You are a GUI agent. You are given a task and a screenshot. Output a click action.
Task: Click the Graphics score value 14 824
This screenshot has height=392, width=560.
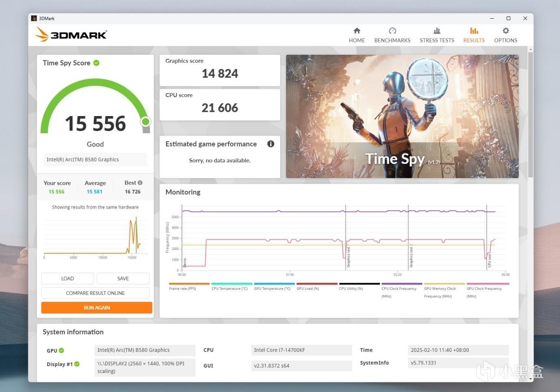(220, 73)
